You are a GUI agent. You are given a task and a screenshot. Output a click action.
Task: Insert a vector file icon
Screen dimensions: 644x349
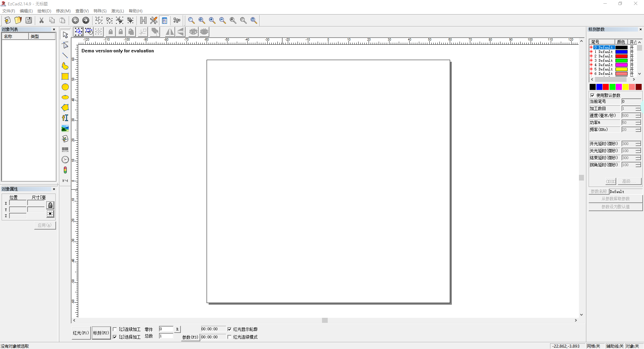pyautogui.click(x=65, y=139)
